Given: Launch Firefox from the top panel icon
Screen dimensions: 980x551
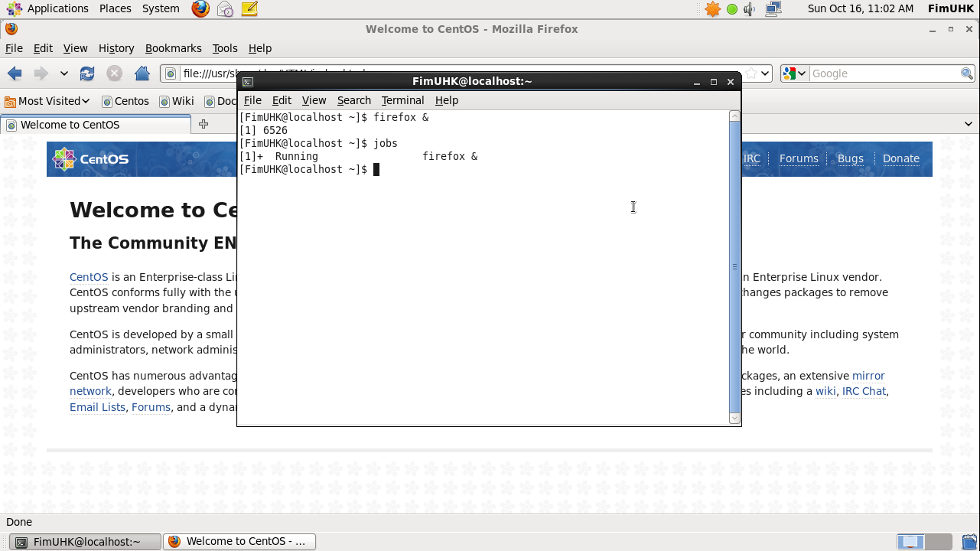Looking at the screenshot, I should click(x=200, y=8).
